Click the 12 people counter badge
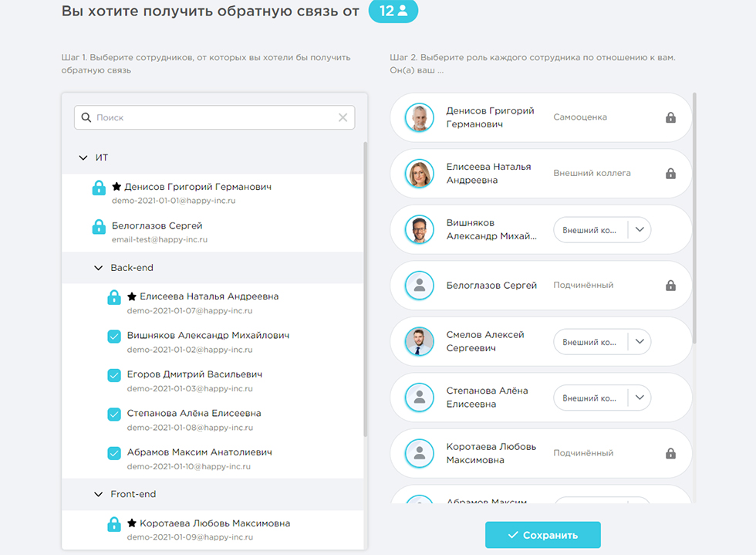Screen dimensions: 756x555 (393, 12)
